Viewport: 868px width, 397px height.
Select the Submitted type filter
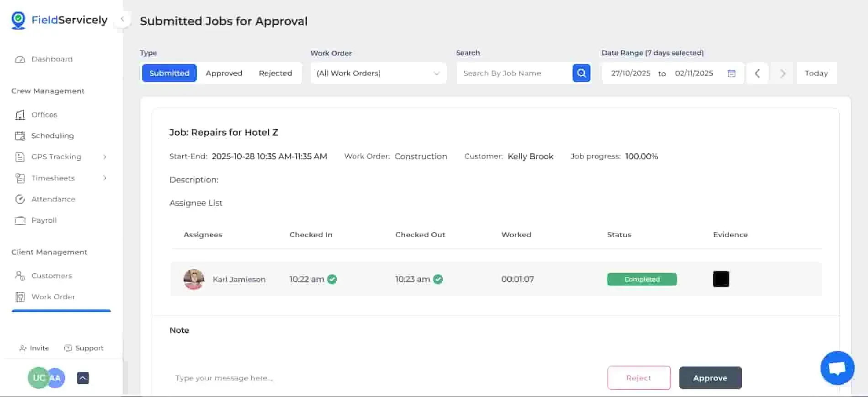click(x=169, y=73)
